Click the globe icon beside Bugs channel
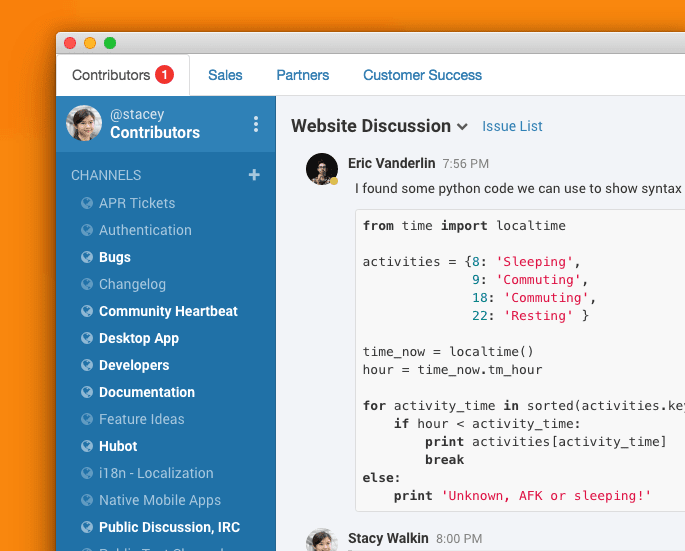 [86, 257]
